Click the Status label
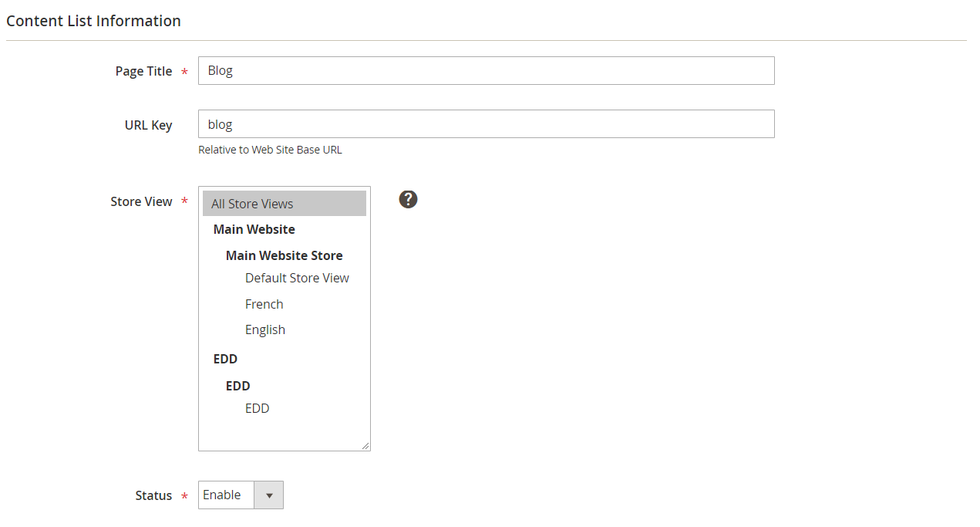Viewport: 980px width, 527px height. click(153, 495)
